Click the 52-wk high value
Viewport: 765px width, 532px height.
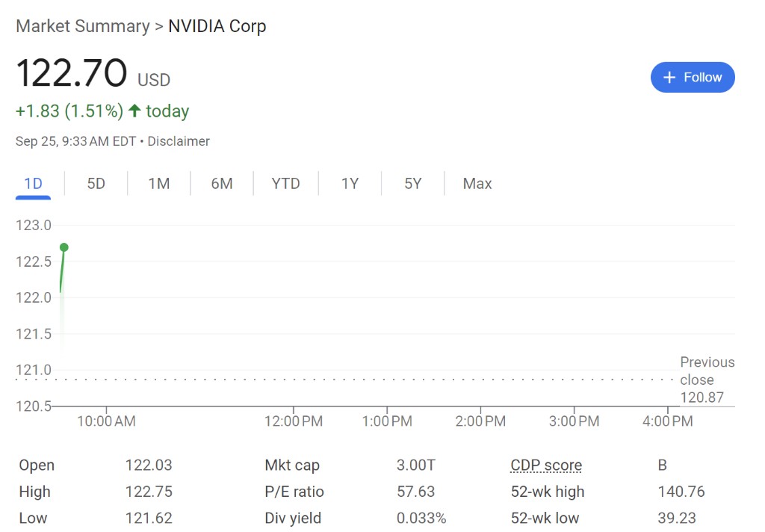point(681,492)
